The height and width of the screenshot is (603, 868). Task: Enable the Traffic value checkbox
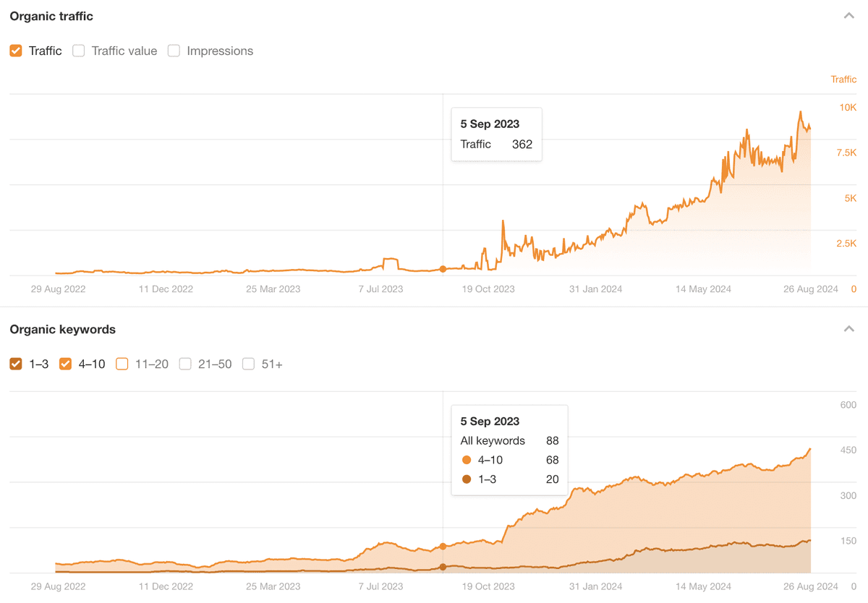pyautogui.click(x=79, y=51)
